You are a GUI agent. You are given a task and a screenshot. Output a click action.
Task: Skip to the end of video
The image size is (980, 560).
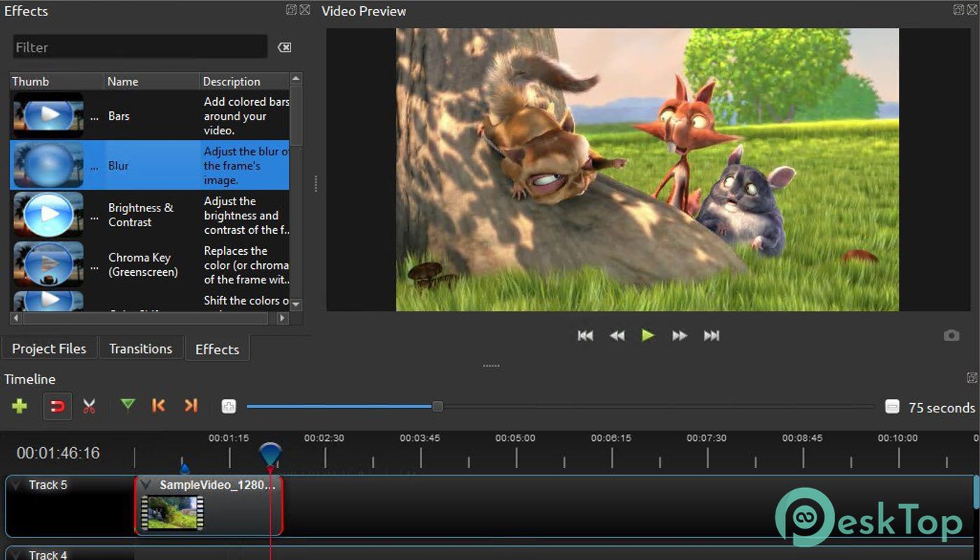[x=711, y=336]
